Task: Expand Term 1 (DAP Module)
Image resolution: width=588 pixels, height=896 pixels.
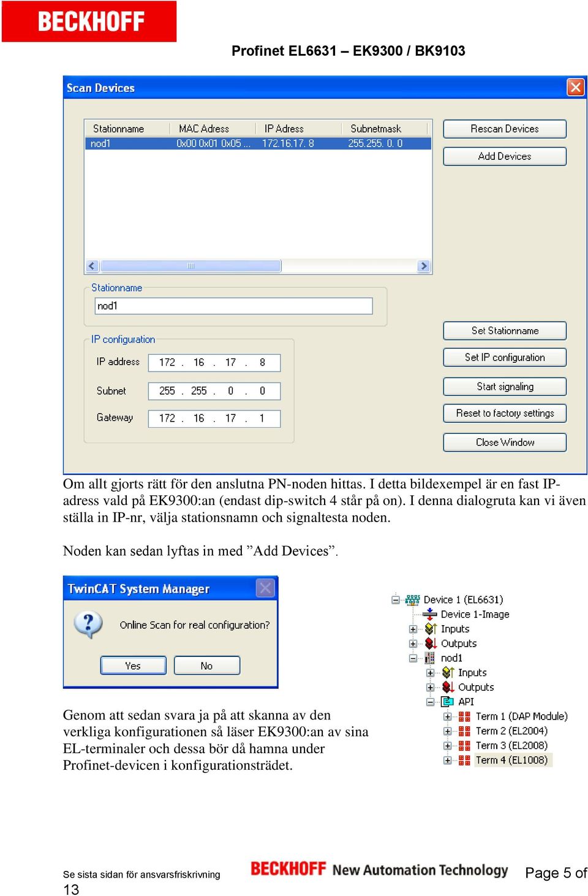Action: [447, 716]
